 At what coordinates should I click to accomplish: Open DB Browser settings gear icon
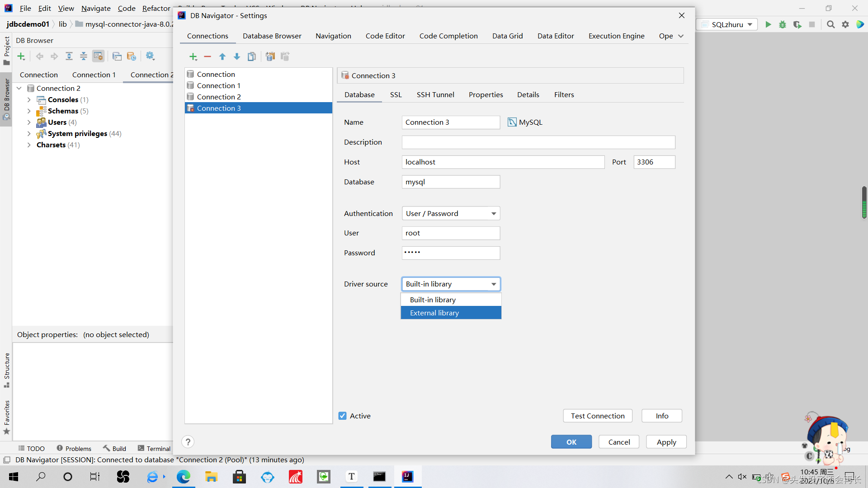[150, 56]
